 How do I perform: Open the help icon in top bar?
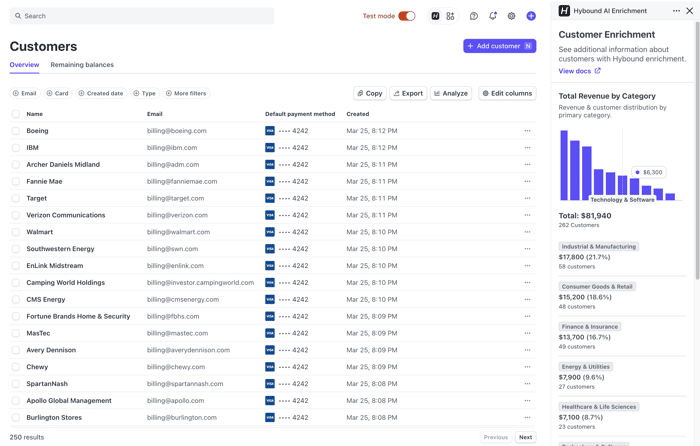click(x=474, y=16)
